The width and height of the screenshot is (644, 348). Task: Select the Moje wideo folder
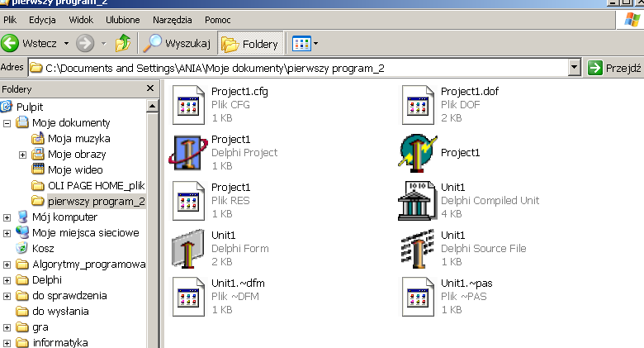[x=75, y=170]
